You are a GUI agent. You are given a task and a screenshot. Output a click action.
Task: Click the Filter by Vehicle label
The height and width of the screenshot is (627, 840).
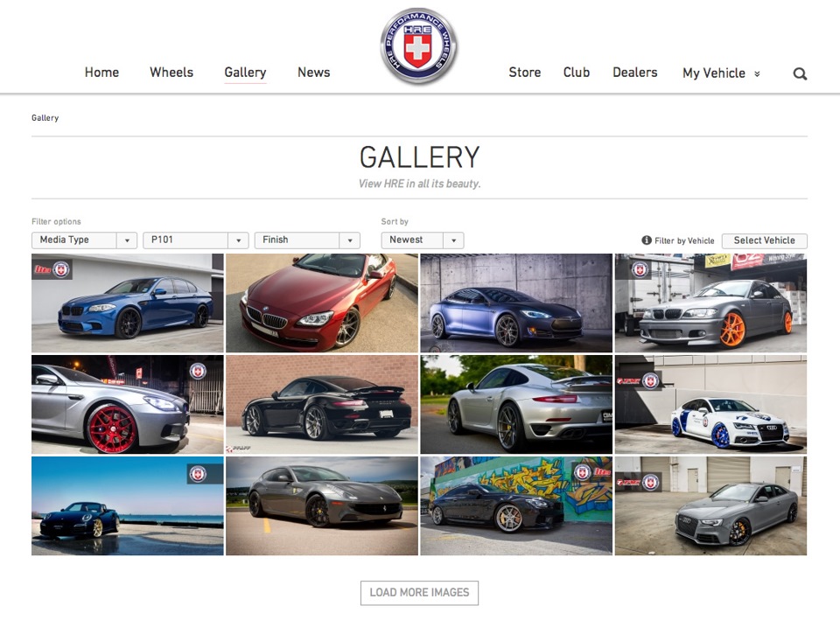[684, 241]
